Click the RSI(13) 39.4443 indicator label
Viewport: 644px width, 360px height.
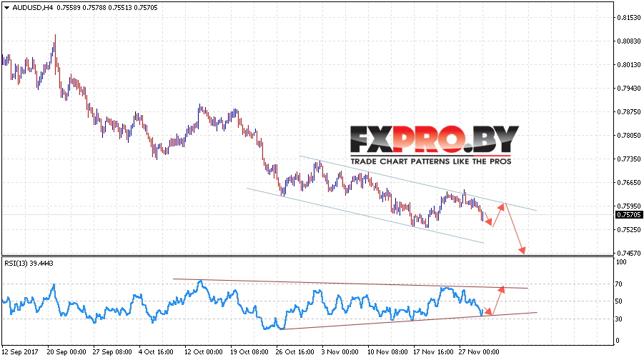click(x=29, y=263)
